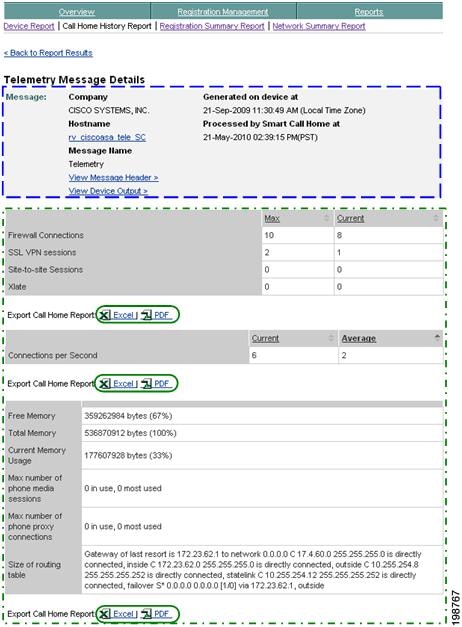The width and height of the screenshot is (462, 627).
Task: Click Firewall Connections Max value 10
Action: pyautogui.click(x=269, y=235)
